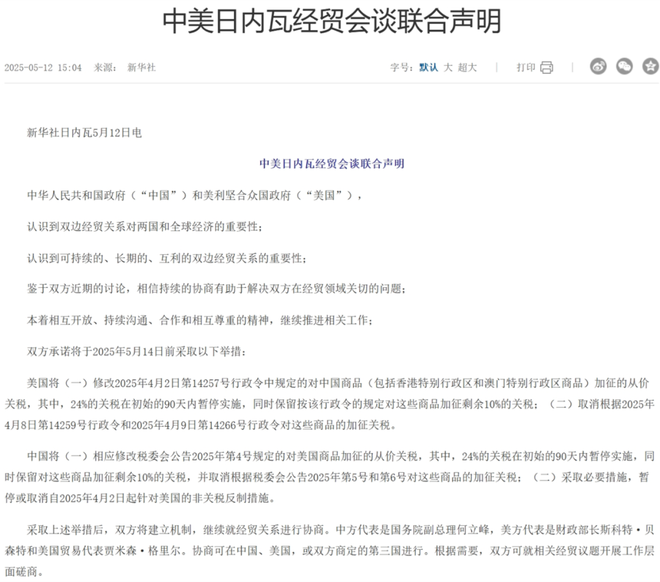Click the blue centered article subtitle
The image size is (660, 582).
(331, 162)
